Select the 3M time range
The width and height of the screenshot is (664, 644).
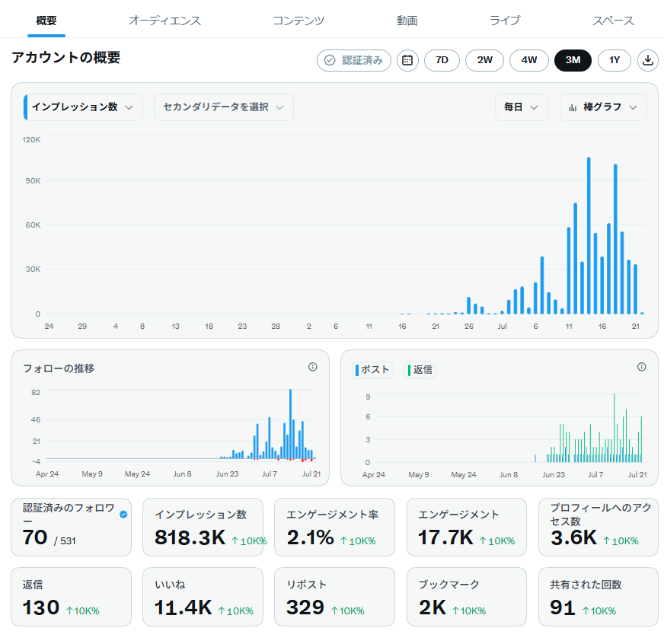pos(573,60)
